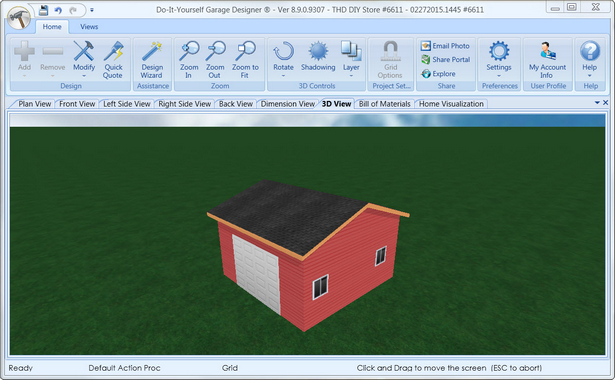Open the Settings gear dropdown
Viewport: 615px width, 380px height.
click(499, 59)
